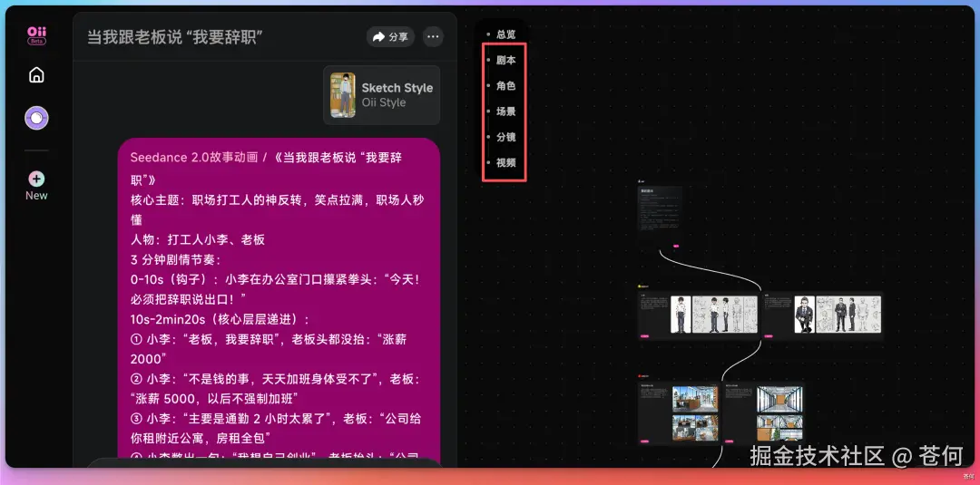Click the message line 人物：打工人小李、老板

point(198,239)
